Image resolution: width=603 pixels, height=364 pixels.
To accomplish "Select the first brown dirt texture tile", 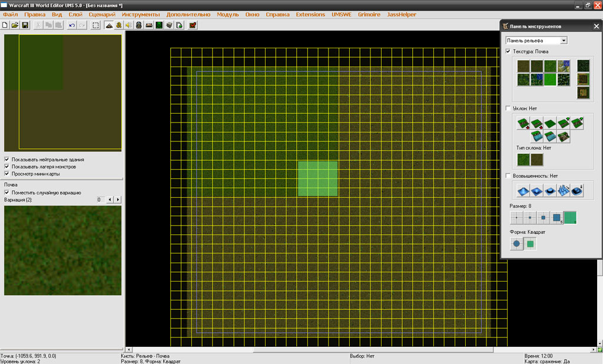I will click(524, 66).
